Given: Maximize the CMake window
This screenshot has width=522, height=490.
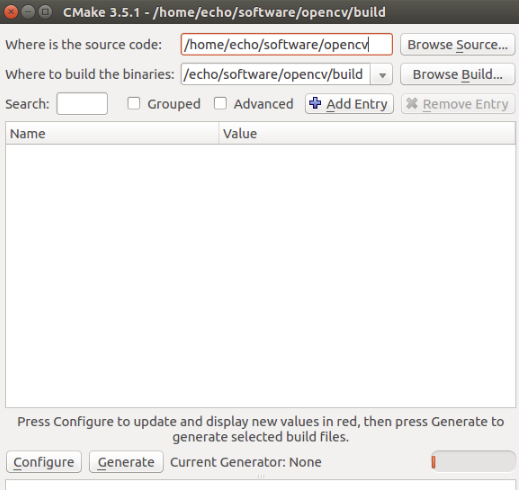Looking at the screenshot, I should [x=45, y=12].
